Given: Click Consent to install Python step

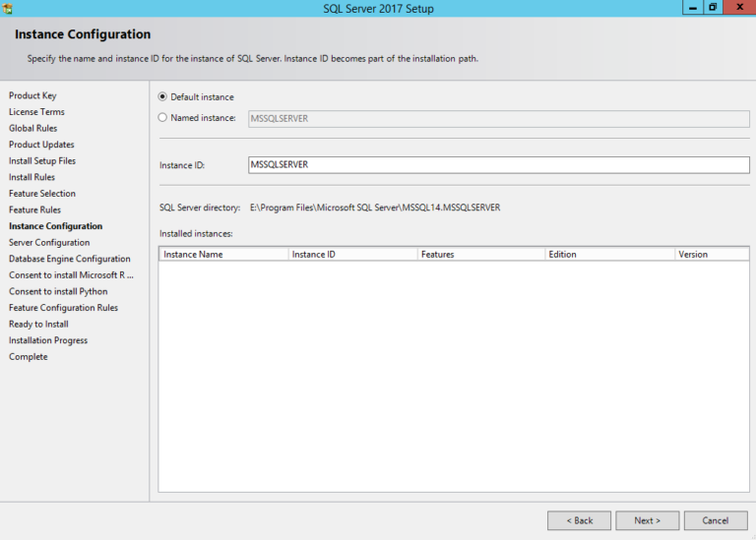Looking at the screenshot, I should [x=58, y=291].
